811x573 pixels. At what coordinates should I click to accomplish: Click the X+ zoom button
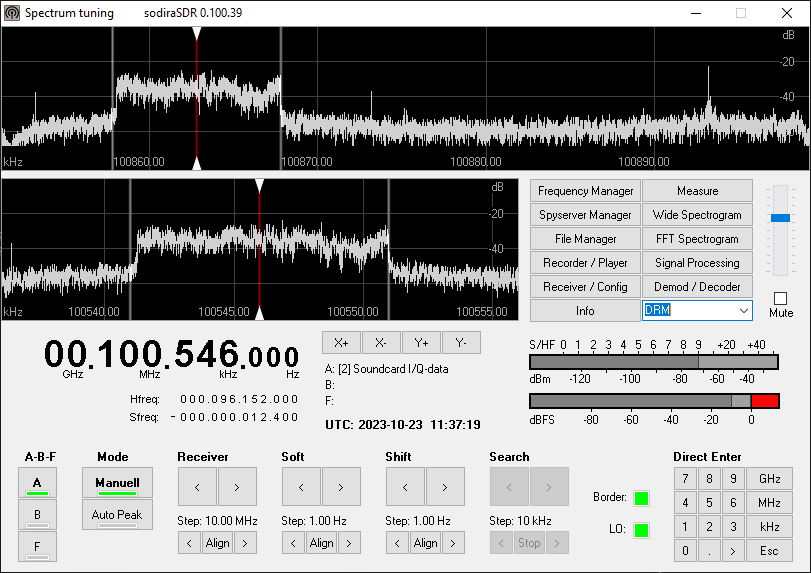[341, 342]
